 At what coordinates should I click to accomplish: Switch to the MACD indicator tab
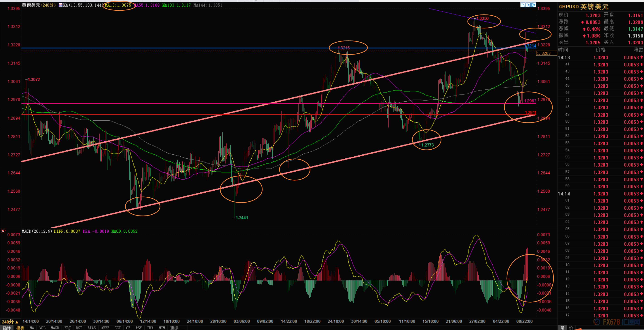(x=55, y=328)
